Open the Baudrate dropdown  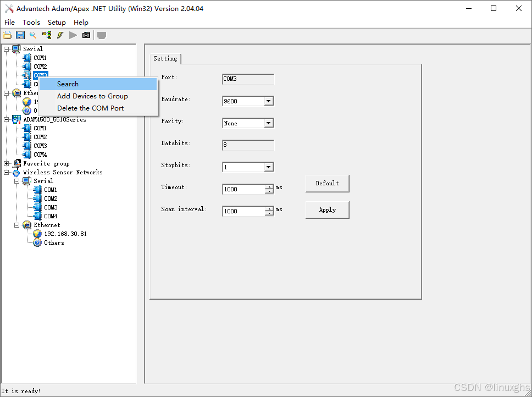268,101
